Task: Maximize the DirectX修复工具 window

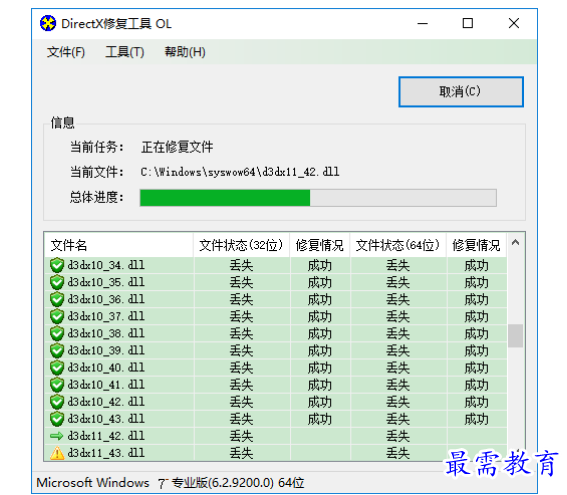Action: point(468,24)
